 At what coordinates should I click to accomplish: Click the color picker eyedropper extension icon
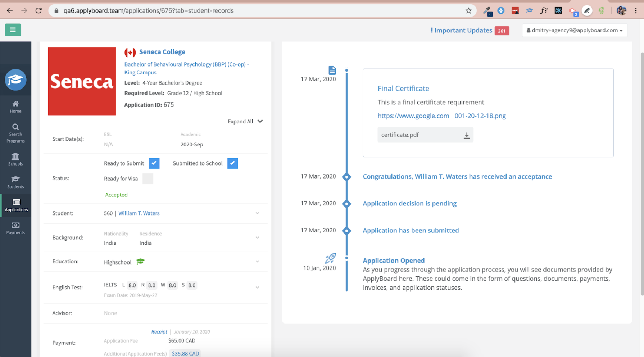(x=487, y=11)
